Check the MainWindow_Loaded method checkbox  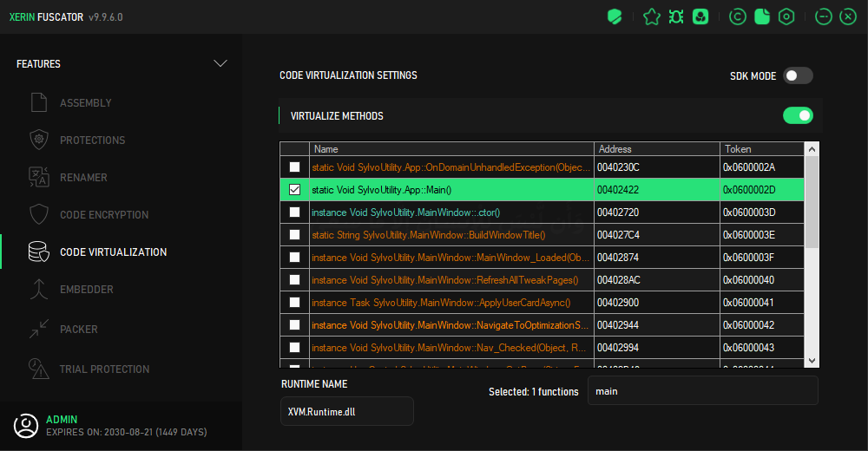(294, 258)
